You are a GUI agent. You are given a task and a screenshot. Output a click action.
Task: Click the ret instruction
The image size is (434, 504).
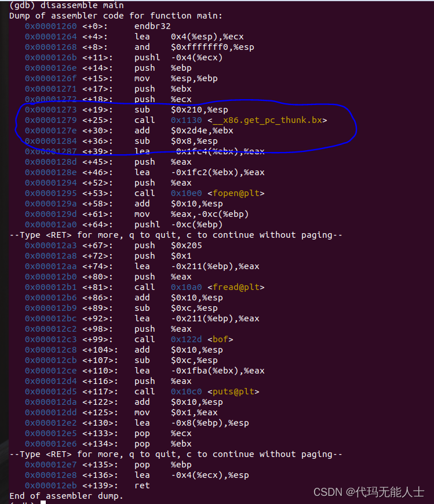[x=142, y=485]
